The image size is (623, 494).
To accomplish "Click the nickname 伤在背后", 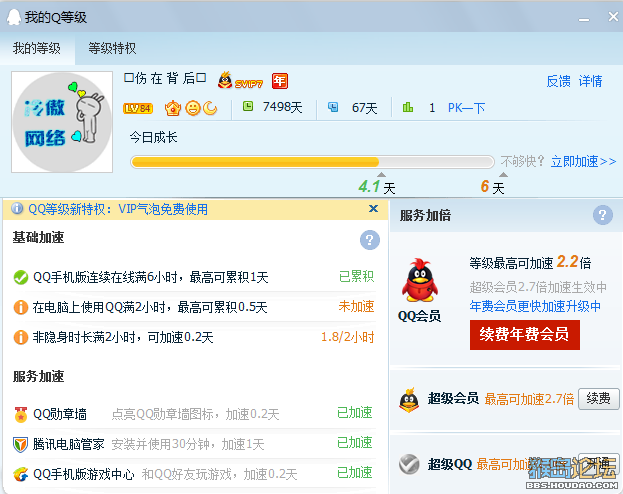I will tap(165, 78).
